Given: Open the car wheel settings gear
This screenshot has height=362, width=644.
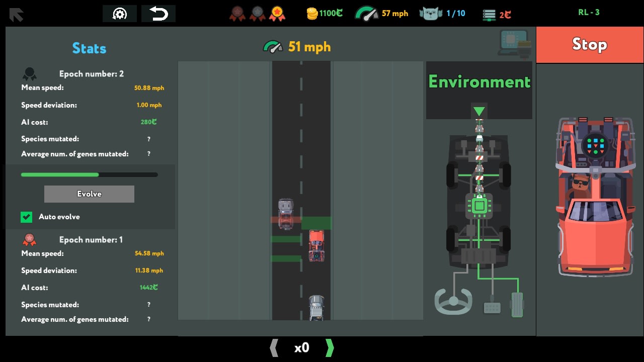Looking at the screenshot, I should 119,14.
